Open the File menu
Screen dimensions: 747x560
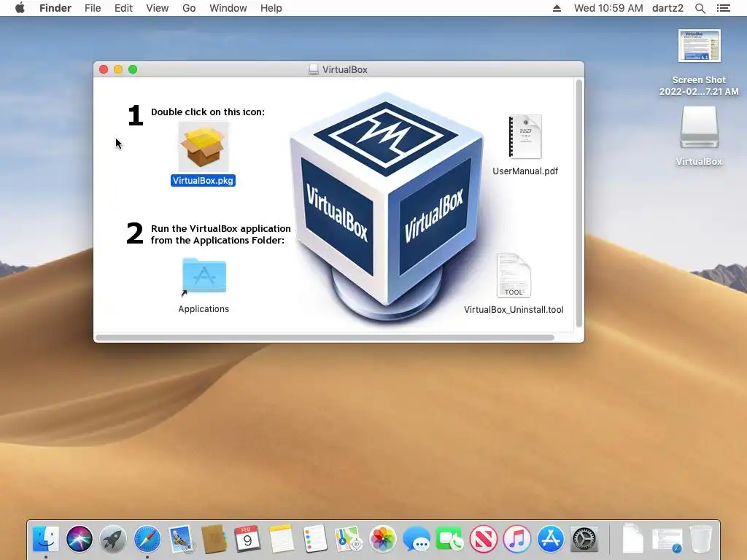tap(93, 8)
